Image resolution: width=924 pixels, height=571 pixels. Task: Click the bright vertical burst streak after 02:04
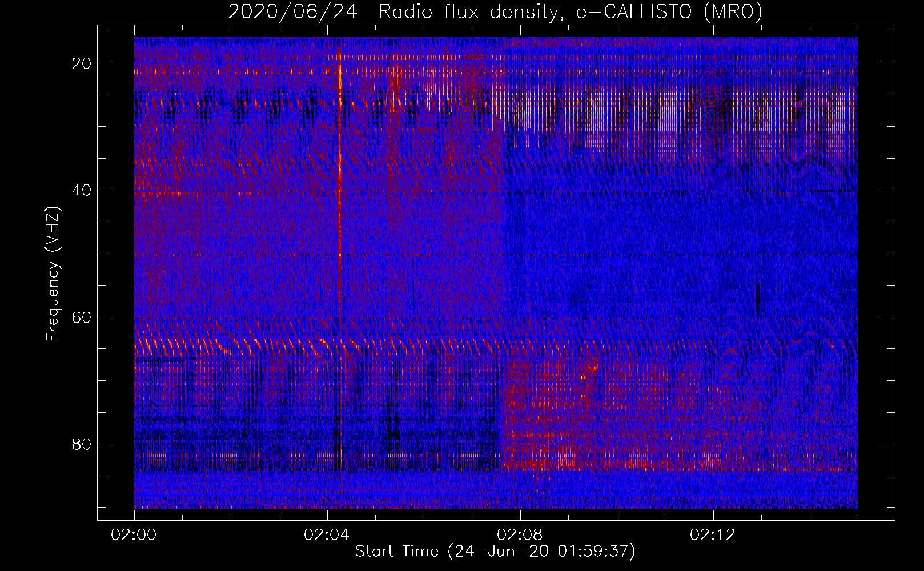coord(340,188)
